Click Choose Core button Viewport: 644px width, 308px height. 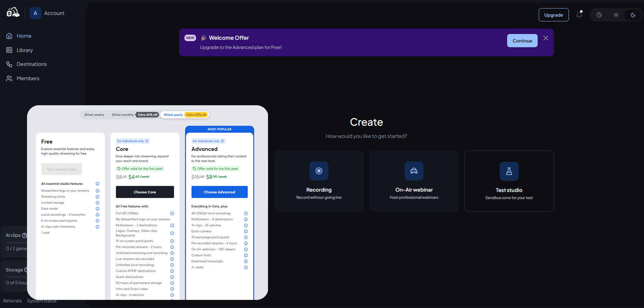[x=145, y=192]
